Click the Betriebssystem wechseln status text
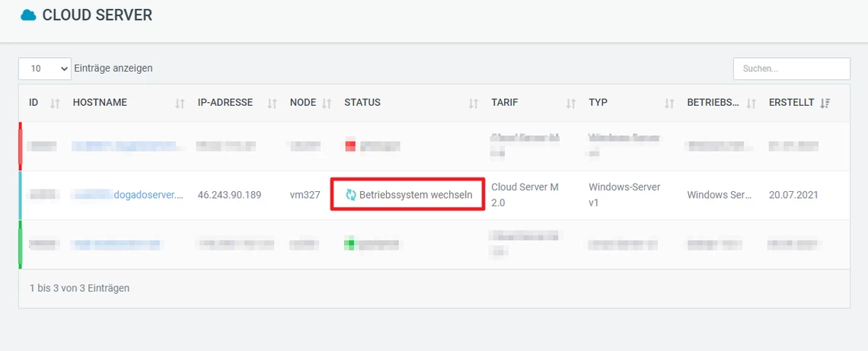Viewport: 868px width, 351px height. [416, 195]
